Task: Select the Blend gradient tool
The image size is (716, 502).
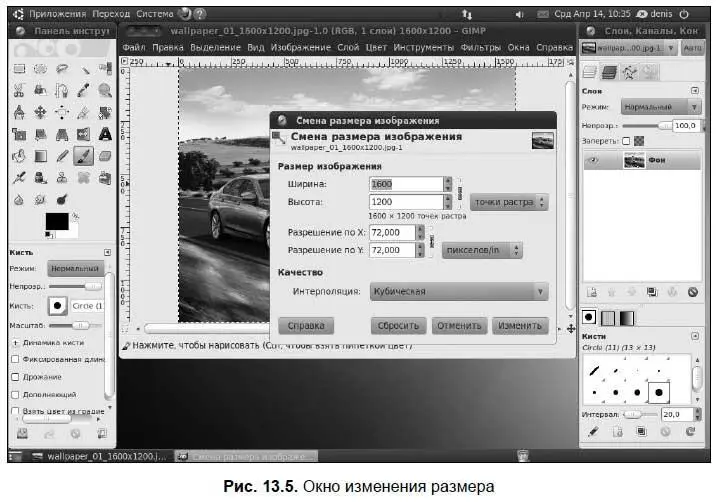Action: 40,156
